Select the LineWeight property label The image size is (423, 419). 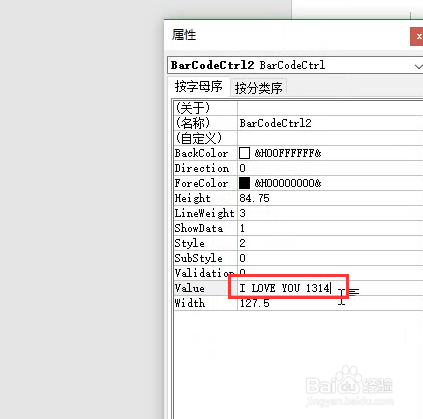tap(204, 213)
